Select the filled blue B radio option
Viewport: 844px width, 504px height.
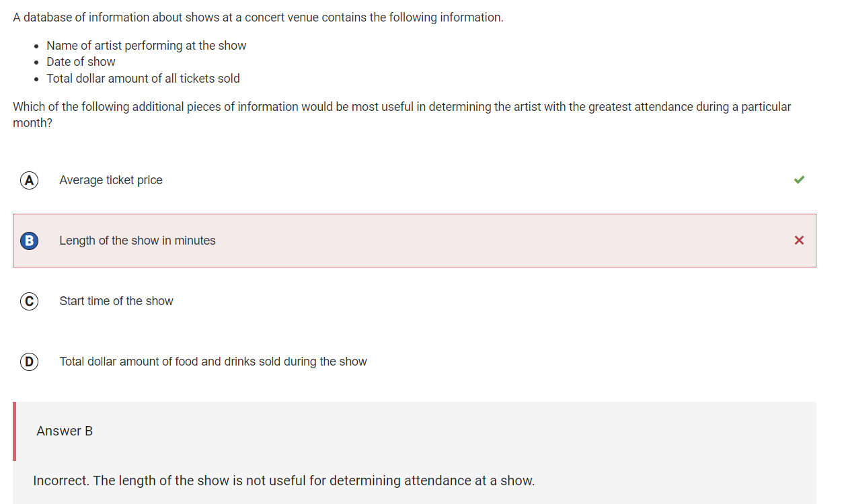(x=29, y=241)
